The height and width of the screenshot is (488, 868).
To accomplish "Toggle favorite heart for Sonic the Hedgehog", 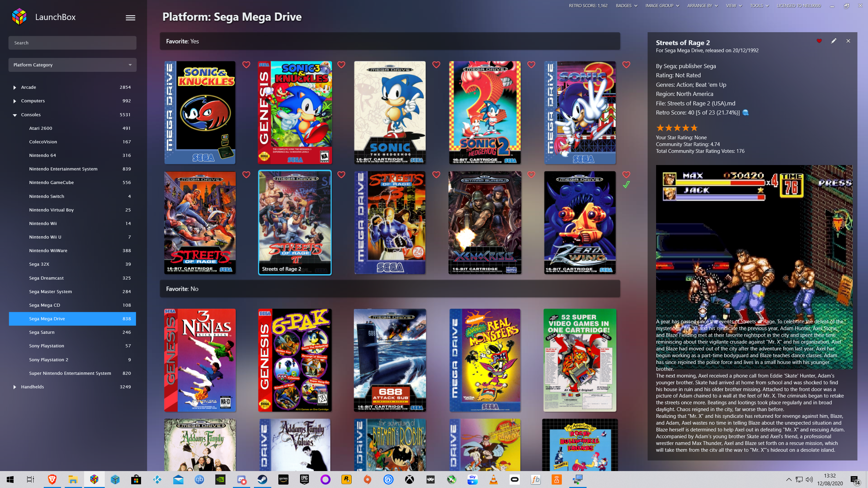I will (x=436, y=64).
